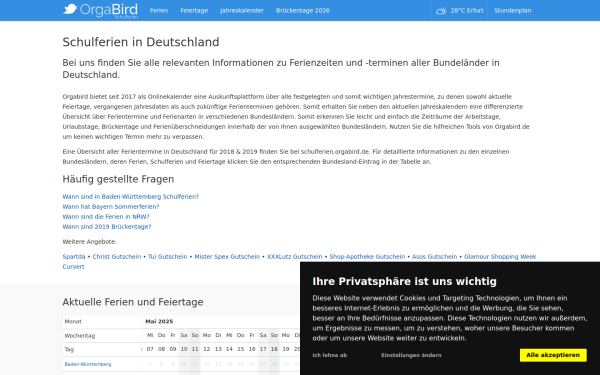The width and height of the screenshot is (600, 375).
Task: Follow the Shop-Apotheke Gutschein link
Action: click(x=367, y=257)
